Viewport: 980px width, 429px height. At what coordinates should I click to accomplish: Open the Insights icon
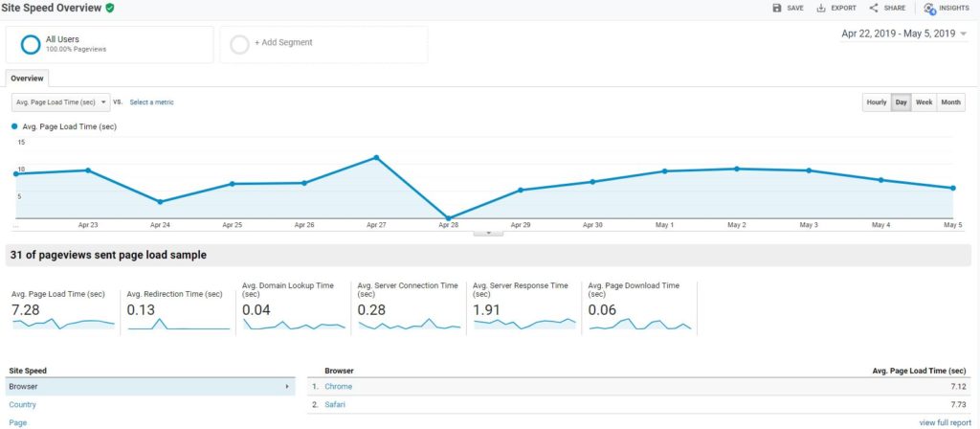click(929, 9)
